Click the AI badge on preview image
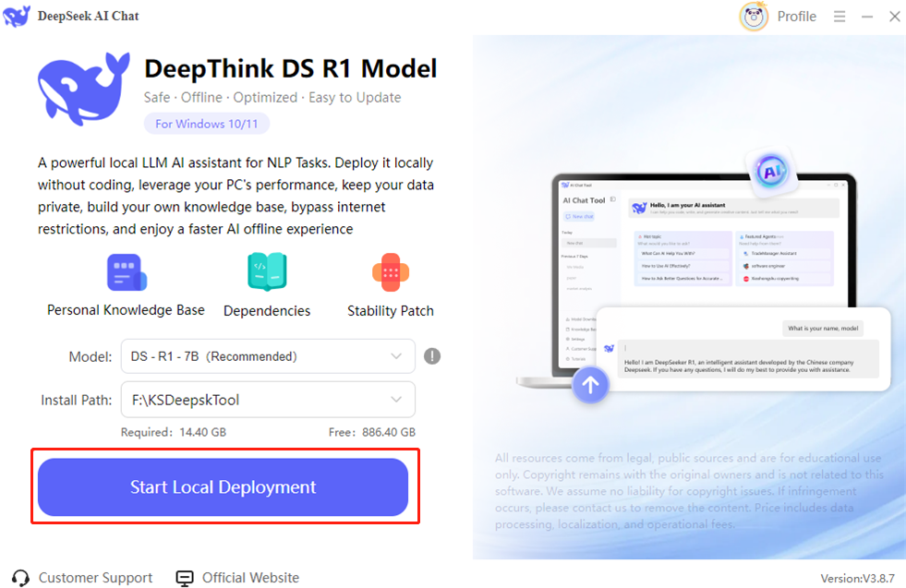The width and height of the screenshot is (906, 588). pos(771,171)
